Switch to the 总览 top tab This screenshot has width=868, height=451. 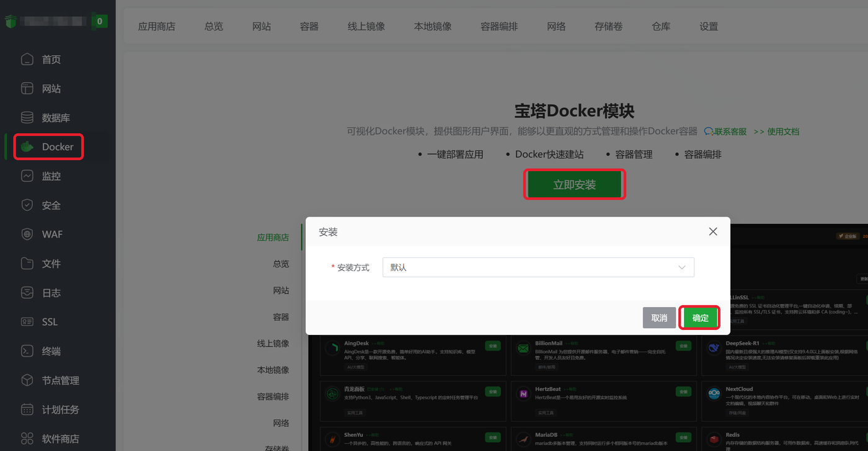pos(214,27)
